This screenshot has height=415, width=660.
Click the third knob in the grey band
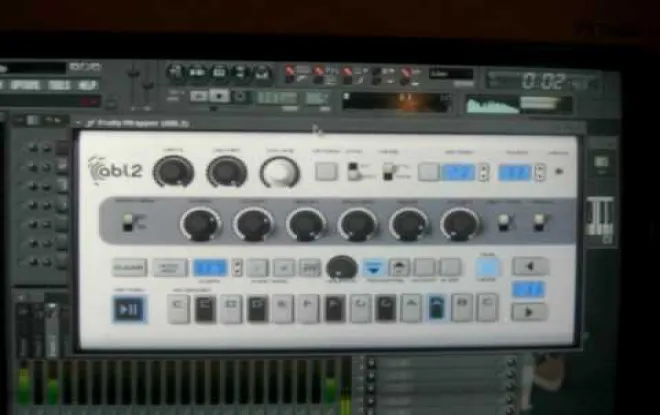(x=306, y=224)
